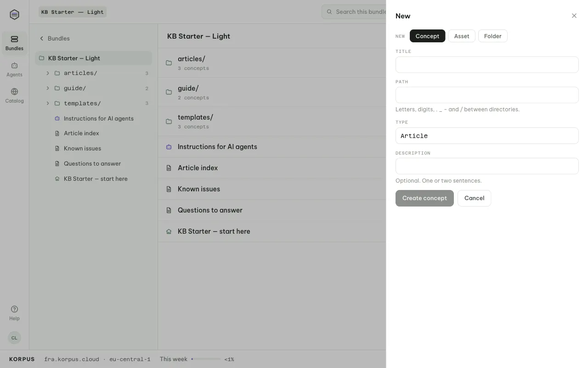Viewport: 588px width, 368px height.
Task: Select KB Starter — Light tree root
Action: tap(93, 58)
